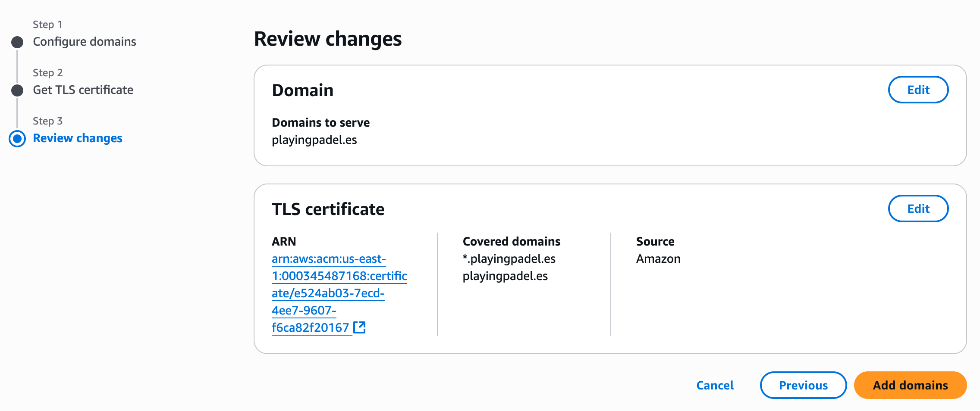The height and width of the screenshot is (411, 980).
Task: Edit the Domain section
Action: coord(918,90)
